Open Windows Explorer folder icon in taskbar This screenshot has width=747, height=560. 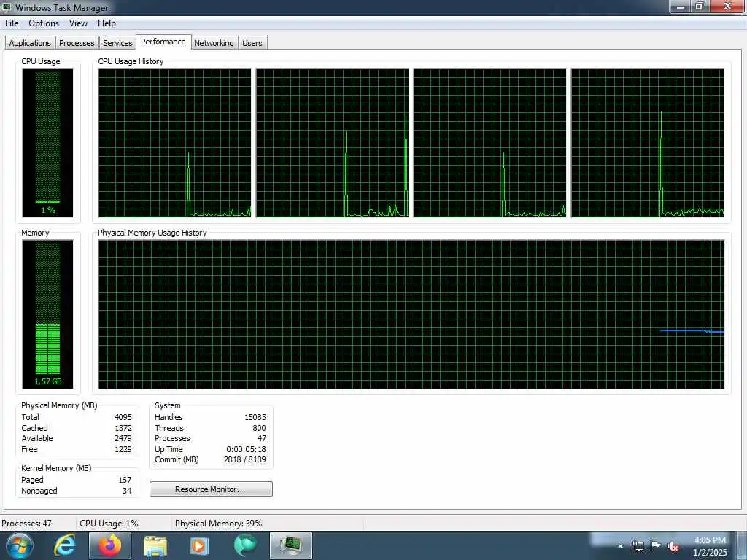pos(155,545)
